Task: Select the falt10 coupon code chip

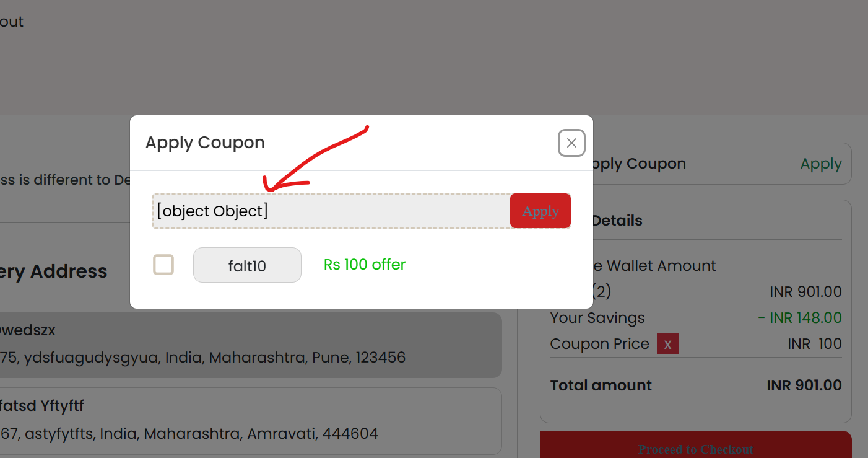Action: click(x=247, y=265)
